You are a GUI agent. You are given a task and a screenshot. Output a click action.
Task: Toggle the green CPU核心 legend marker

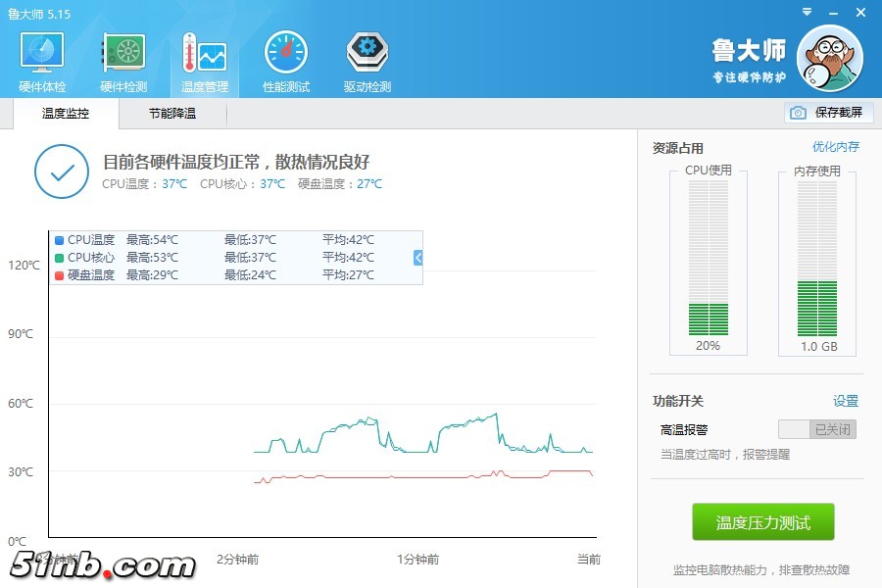tap(60, 258)
